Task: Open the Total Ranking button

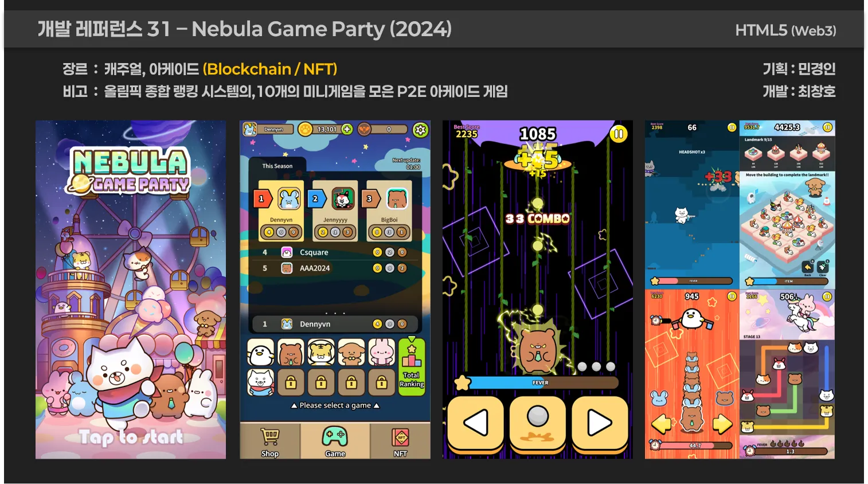Action: (x=412, y=367)
